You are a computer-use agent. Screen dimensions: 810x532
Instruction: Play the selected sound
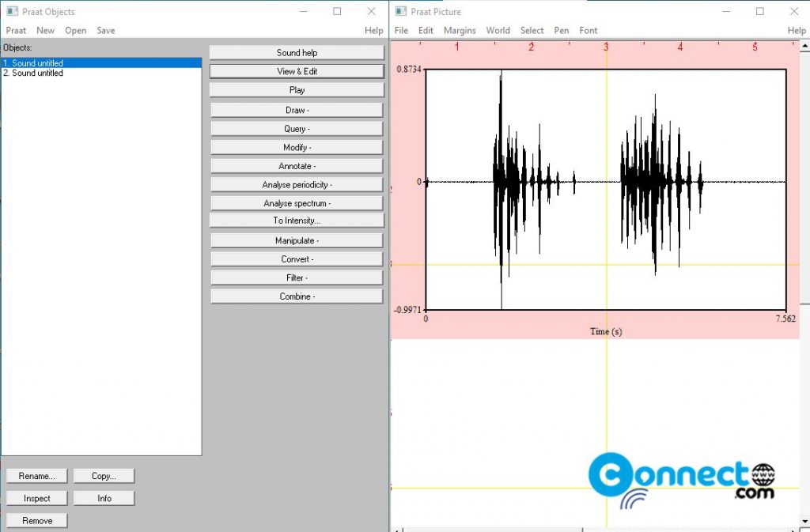click(297, 89)
